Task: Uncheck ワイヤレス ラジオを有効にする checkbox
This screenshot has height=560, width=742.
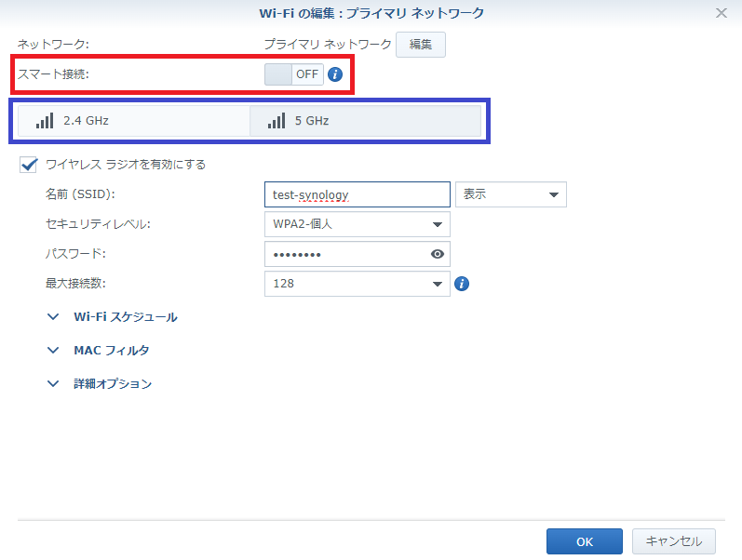Action: (x=28, y=165)
